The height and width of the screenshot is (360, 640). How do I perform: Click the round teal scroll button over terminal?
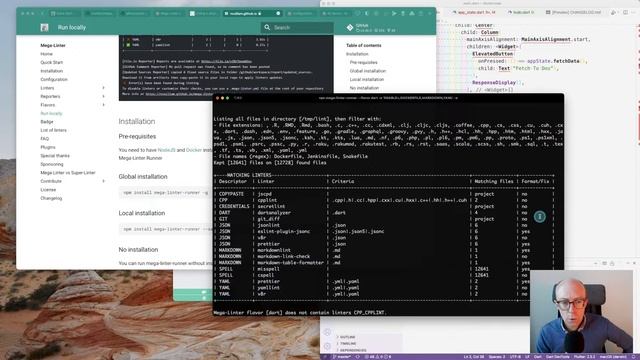pyautogui.click(x=540, y=217)
